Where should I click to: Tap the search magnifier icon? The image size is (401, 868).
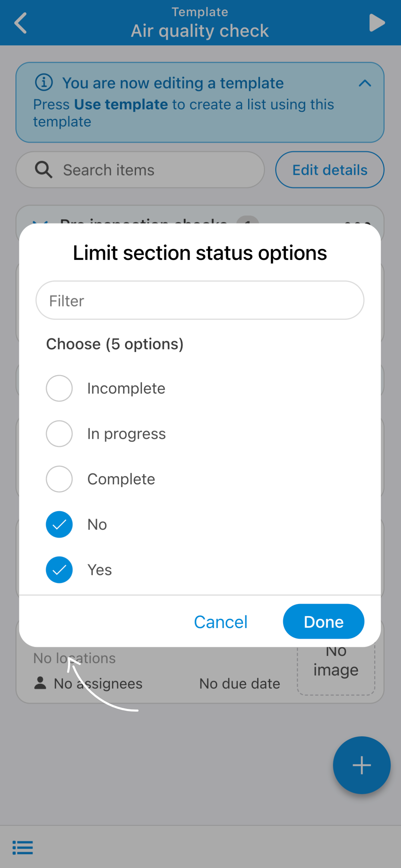[x=44, y=170]
